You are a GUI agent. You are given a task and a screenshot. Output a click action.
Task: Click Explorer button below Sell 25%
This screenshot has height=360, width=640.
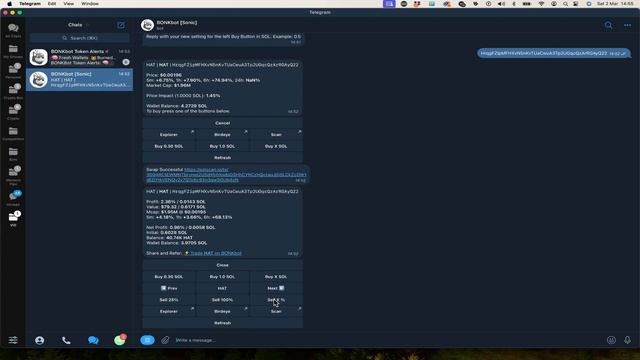(169, 311)
